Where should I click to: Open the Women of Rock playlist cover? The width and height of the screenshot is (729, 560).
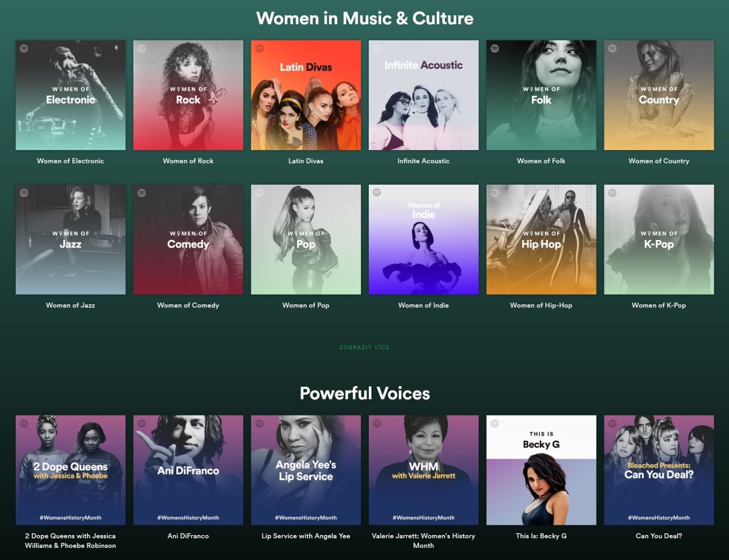pyautogui.click(x=188, y=95)
